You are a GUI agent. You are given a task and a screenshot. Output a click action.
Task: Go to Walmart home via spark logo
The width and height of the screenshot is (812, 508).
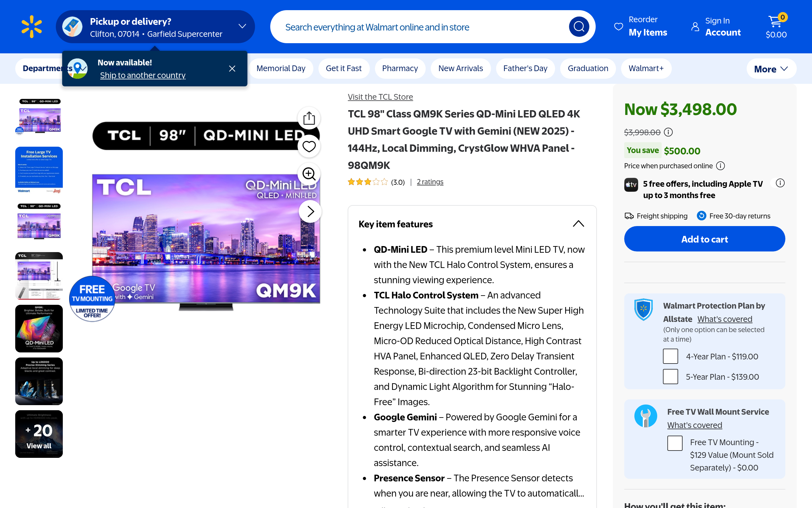click(31, 27)
